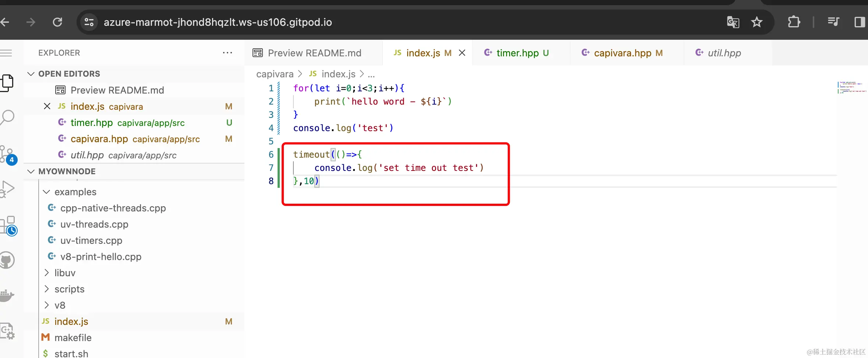The width and height of the screenshot is (868, 358).
Task: Open Run and Debug view
Action: pos(7,189)
